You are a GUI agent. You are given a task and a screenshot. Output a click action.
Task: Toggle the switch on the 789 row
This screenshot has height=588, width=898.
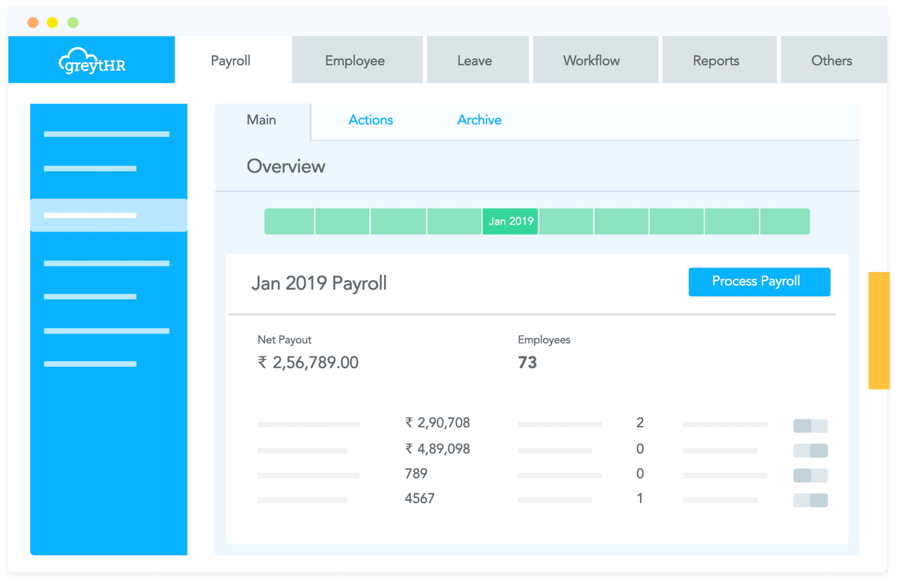(x=810, y=475)
